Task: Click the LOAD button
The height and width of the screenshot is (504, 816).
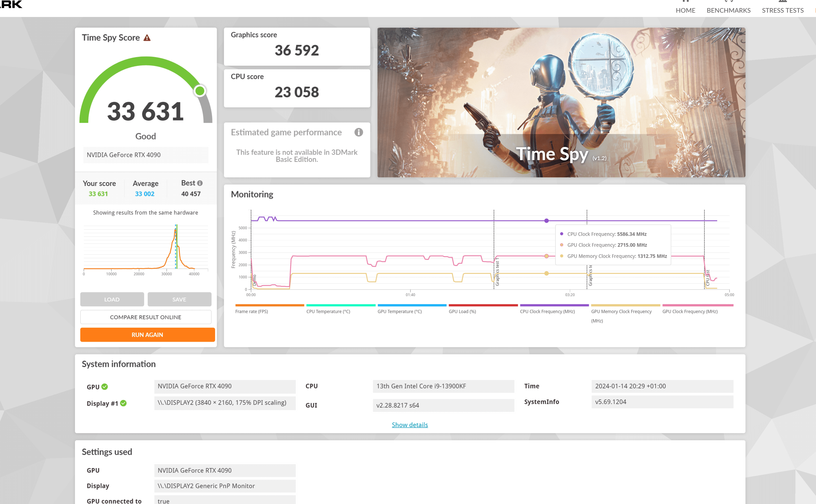Action: point(112,299)
